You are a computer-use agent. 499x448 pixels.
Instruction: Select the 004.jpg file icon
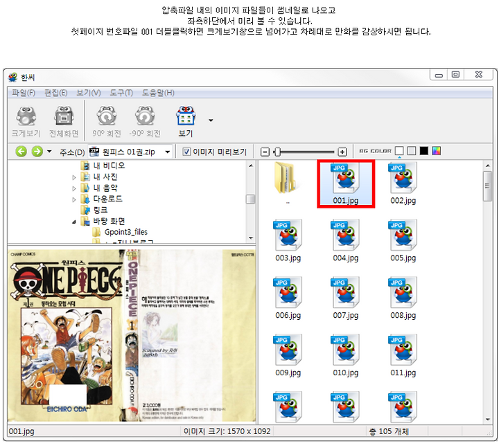click(x=346, y=235)
